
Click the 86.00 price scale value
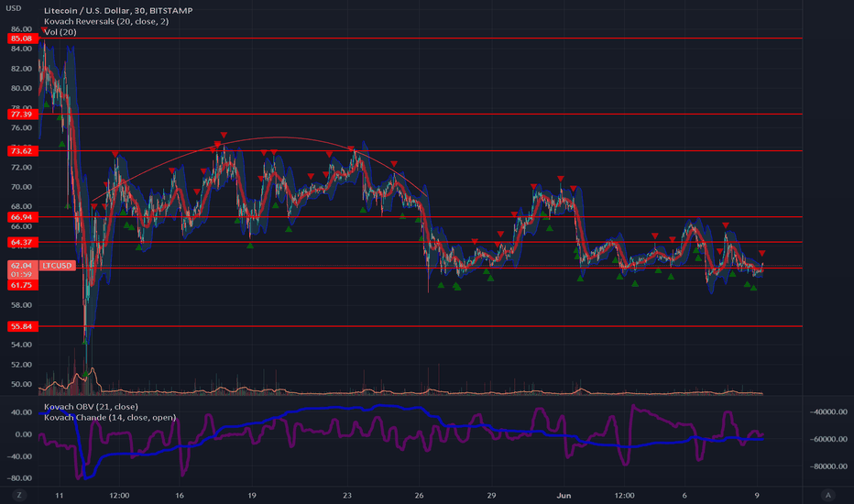click(x=21, y=29)
